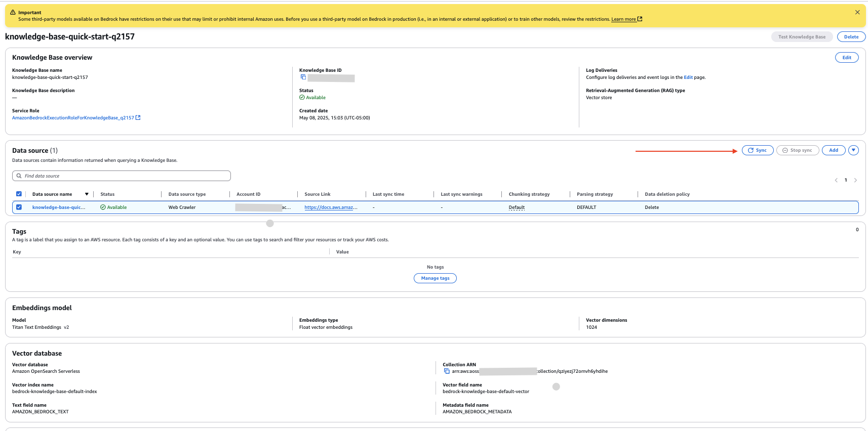Add a new data source
The image size is (868, 431).
coord(833,150)
